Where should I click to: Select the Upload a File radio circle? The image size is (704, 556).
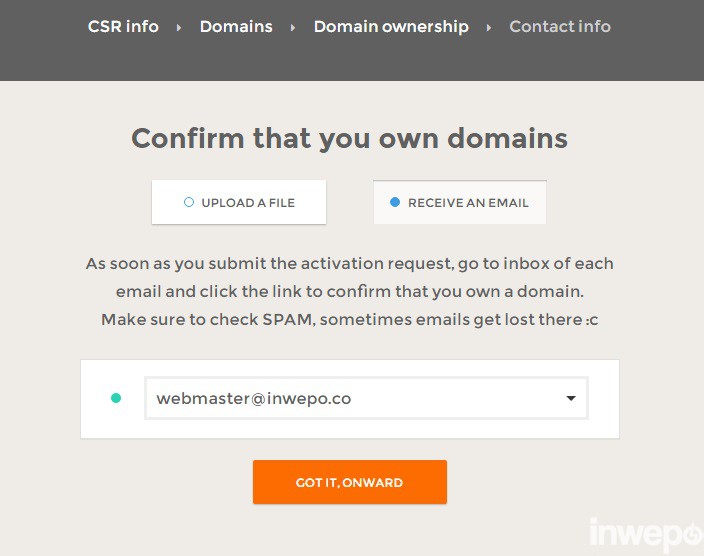(x=189, y=202)
